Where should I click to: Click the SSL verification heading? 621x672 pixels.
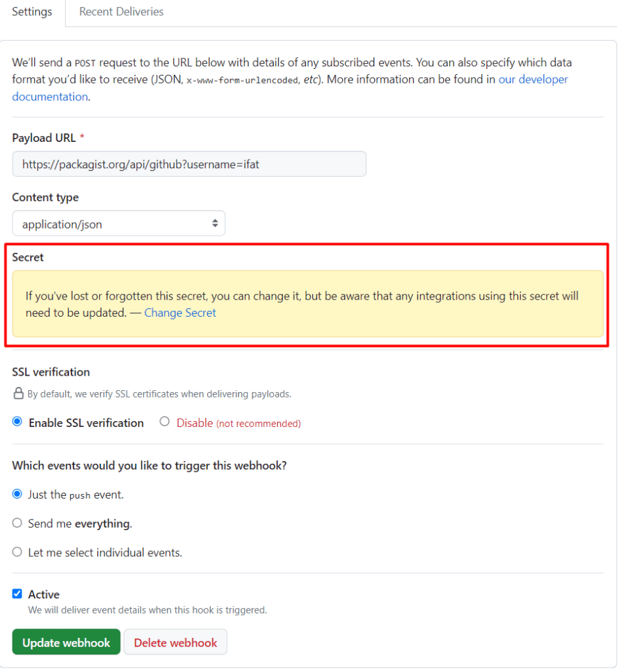pyautogui.click(x=51, y=372)
